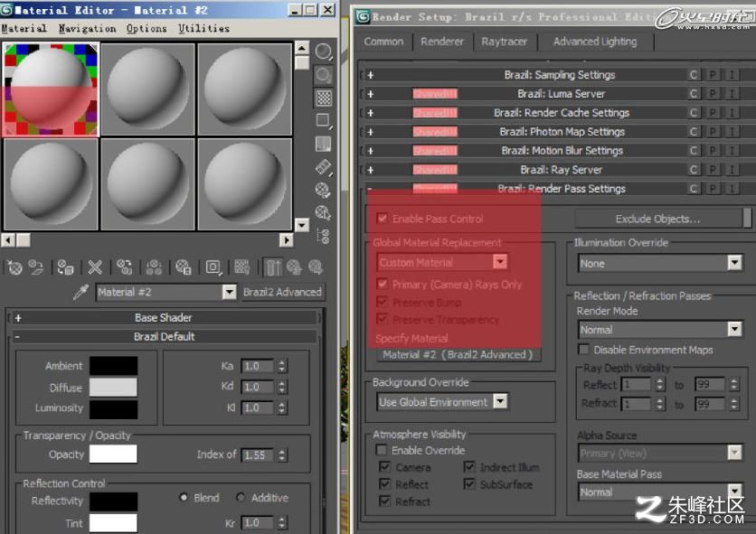Expand the Base Shader rollout
Viewport: 756px width, 534px height.
tap(164, 318)
